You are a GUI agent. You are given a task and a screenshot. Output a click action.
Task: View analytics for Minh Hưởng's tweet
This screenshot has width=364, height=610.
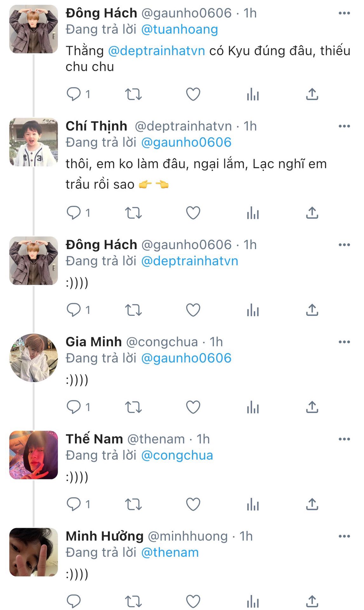(253, 601)
